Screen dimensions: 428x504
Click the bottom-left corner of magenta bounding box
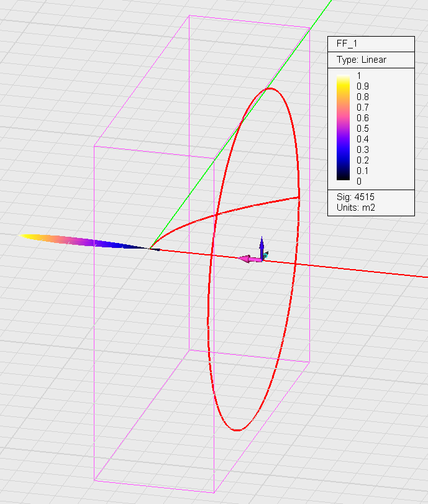tap(94, 480)
